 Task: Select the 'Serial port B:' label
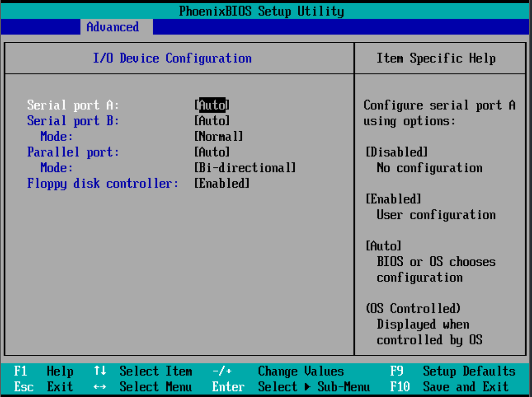[73, 121]
